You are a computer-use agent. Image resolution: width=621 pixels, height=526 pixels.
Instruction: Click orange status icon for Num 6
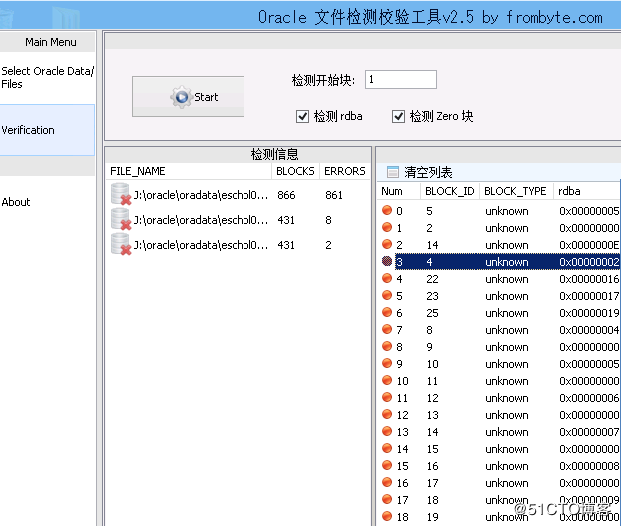[x=387, y=313]
